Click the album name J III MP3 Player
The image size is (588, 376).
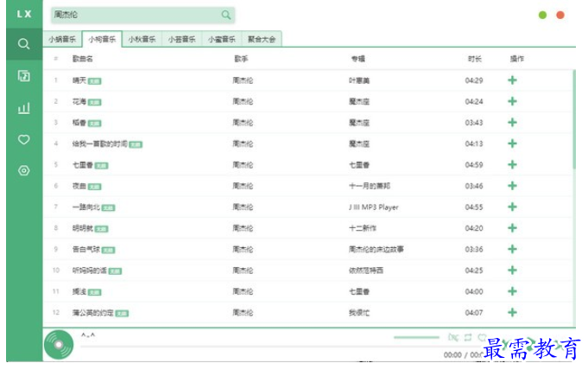[x=374, y=207]
